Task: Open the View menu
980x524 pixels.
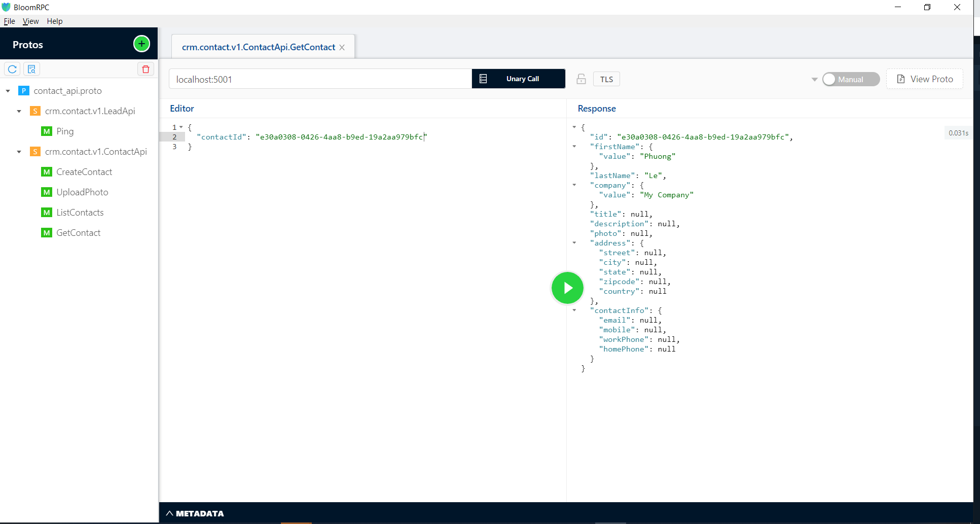Action: click(30, 21)
